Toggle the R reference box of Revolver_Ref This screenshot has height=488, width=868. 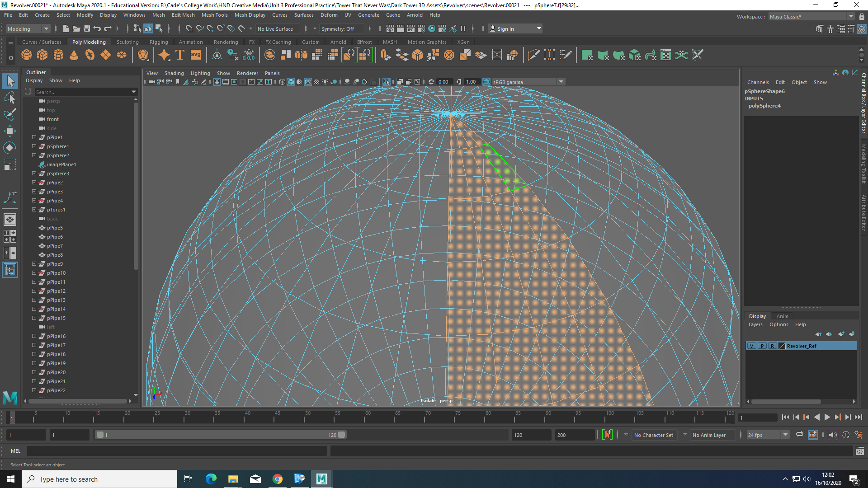click(x=772, y=346)
